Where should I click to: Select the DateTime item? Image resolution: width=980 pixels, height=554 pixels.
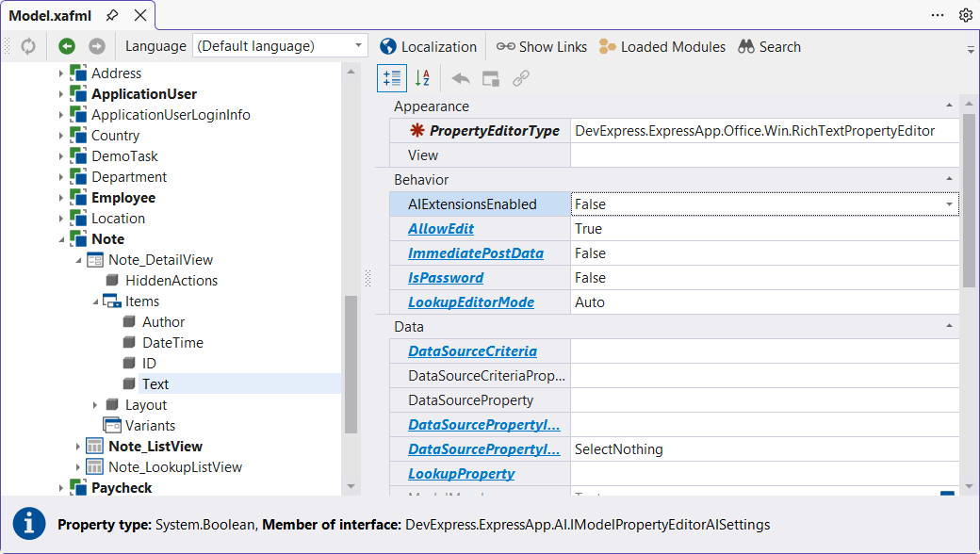[172, 342]
